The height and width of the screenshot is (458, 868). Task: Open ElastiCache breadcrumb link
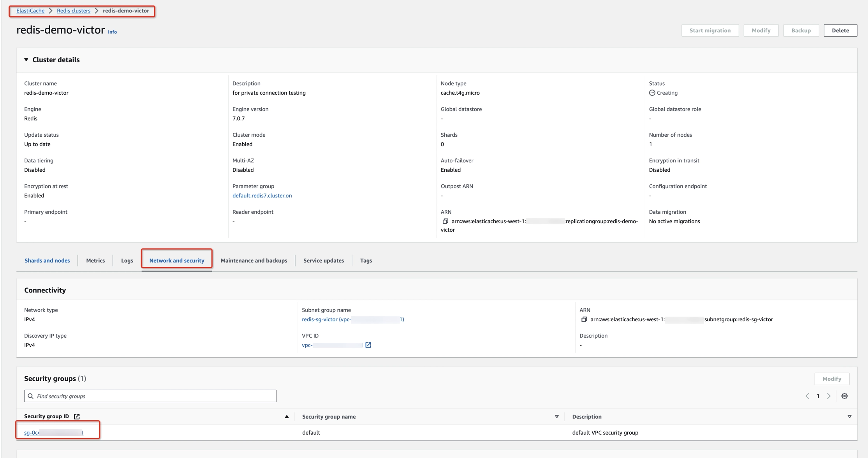[x=30, y=11]
